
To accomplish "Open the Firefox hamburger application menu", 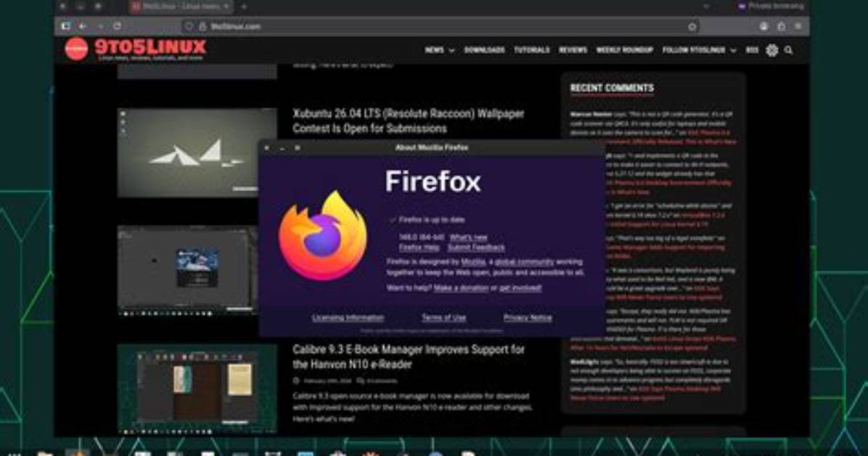I will 798,26.
